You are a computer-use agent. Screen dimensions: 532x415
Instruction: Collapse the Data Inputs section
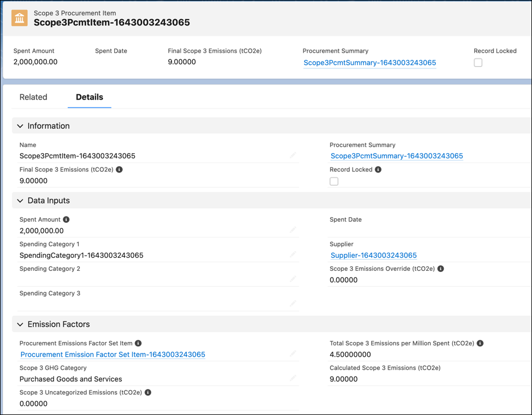20,201
